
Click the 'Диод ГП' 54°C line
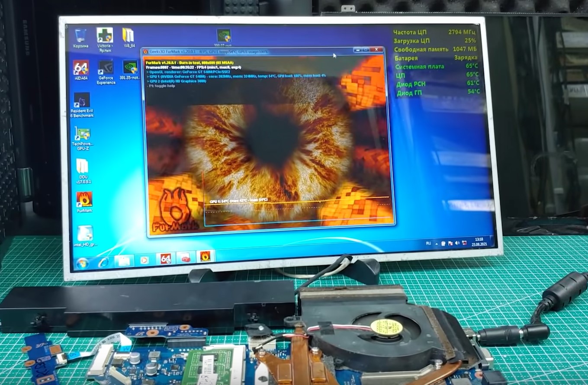tap(438, 92)
